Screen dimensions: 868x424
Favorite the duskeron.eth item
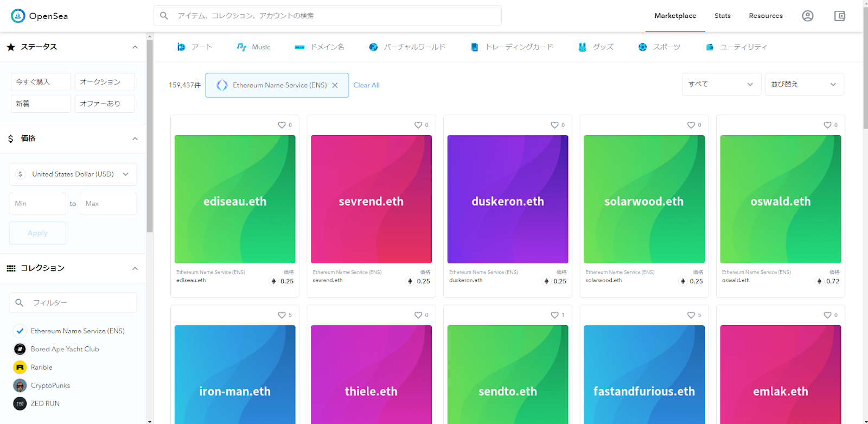554,125
